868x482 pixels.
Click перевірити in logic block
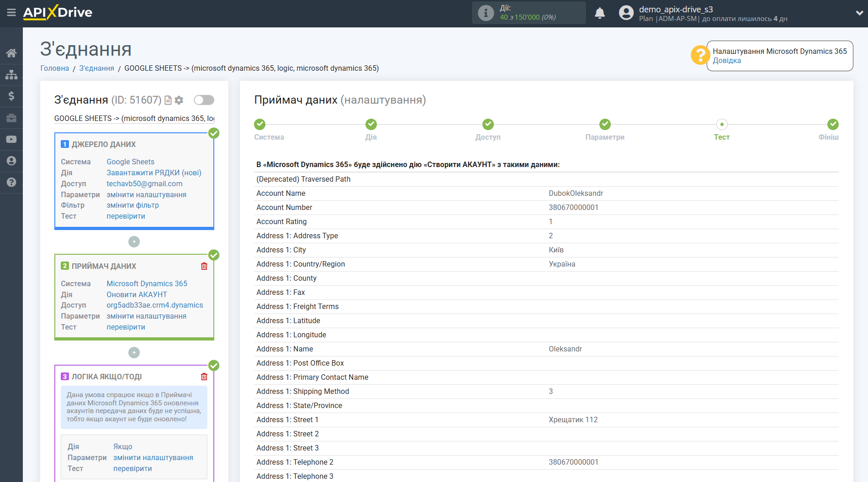coord(132,469)
